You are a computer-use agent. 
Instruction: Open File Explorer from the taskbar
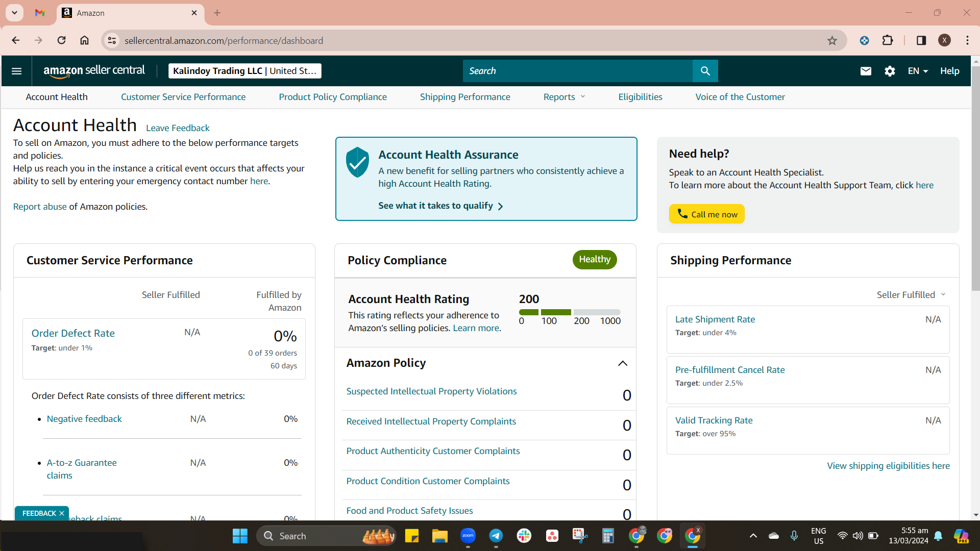tap(439, 536)
